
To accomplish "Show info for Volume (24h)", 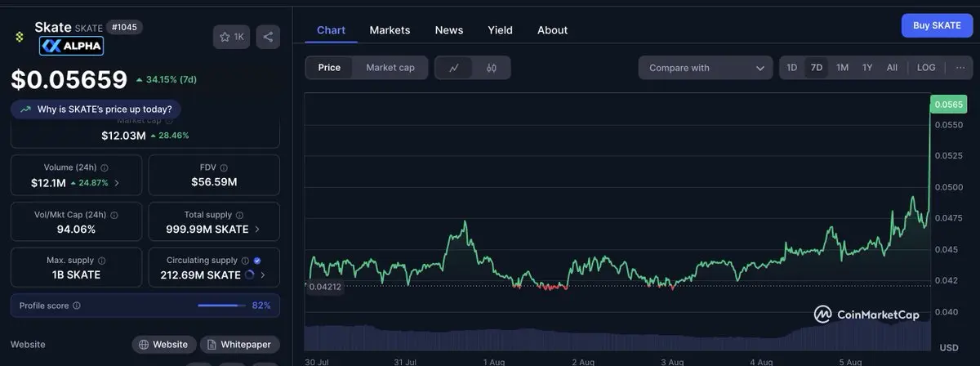I will (105, 167).
